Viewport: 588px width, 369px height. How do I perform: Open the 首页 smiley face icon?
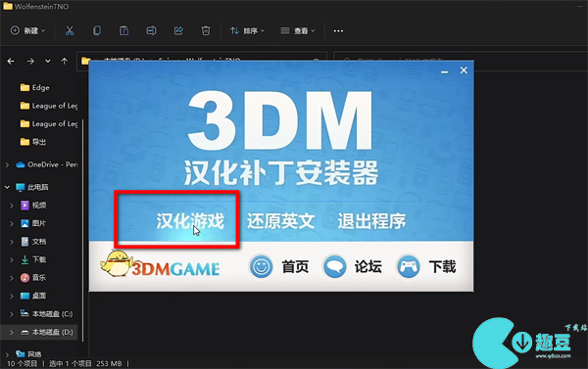coord(261,267)
